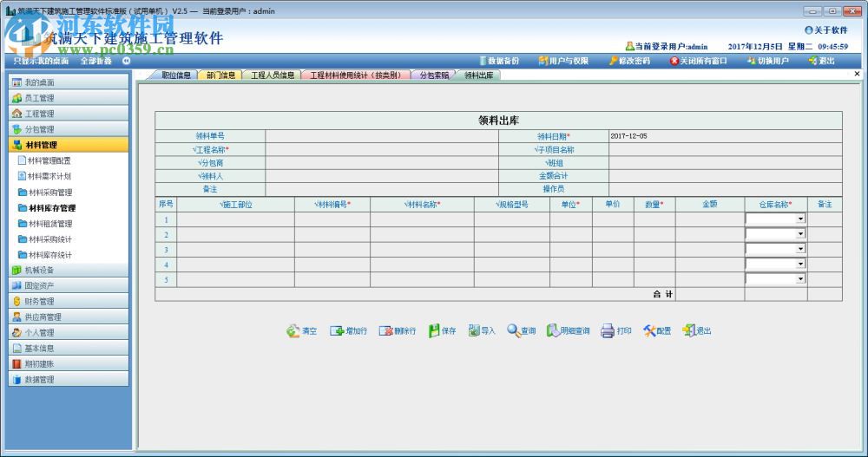This screenshot has height=457, width=868.
Task: Close current tab with X at right
Action: [857, 74]
